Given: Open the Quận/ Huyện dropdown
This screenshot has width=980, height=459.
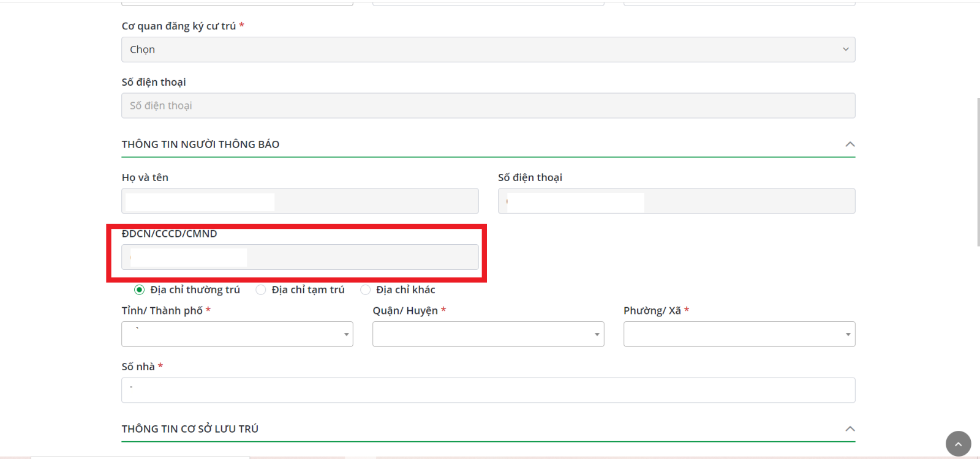Looking at the screenshot, I should [x=488, y=334].
